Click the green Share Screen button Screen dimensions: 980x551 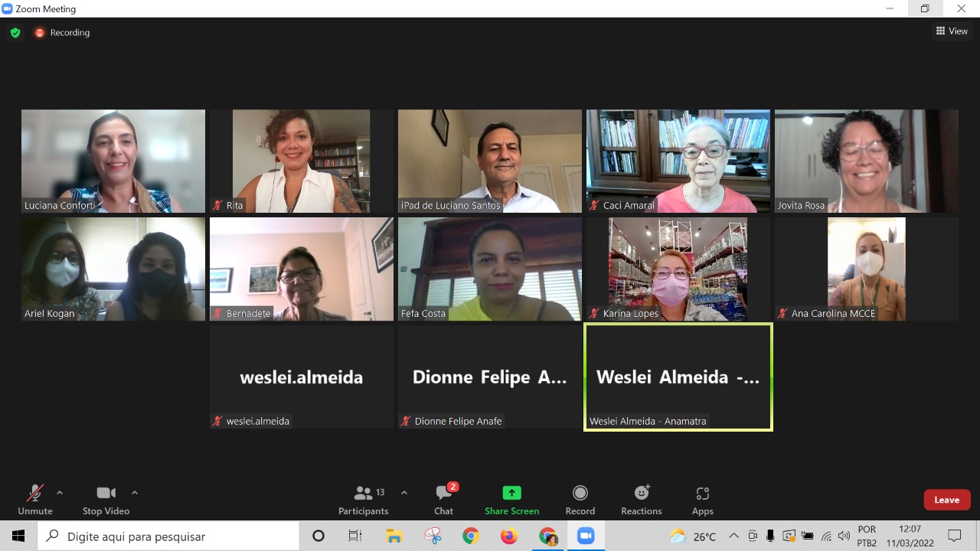tap(511, 500)
